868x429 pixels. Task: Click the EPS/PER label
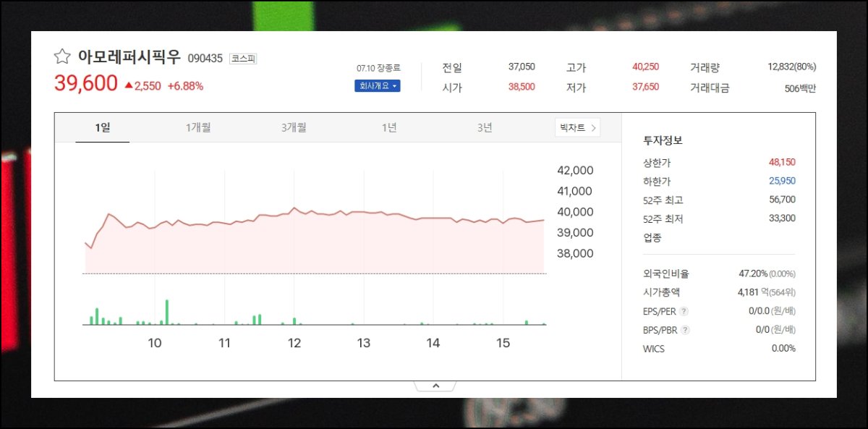(660, 312)
